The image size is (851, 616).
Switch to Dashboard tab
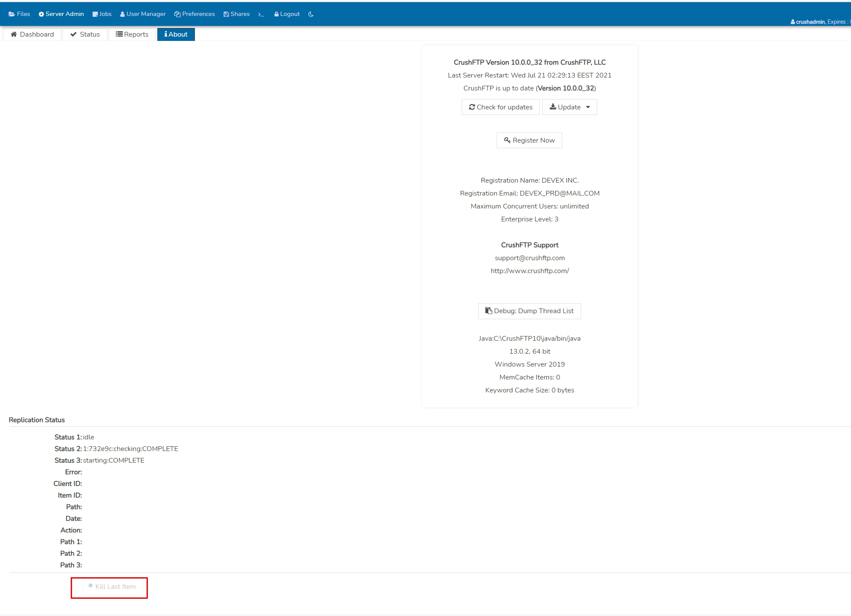pos(32,34)
